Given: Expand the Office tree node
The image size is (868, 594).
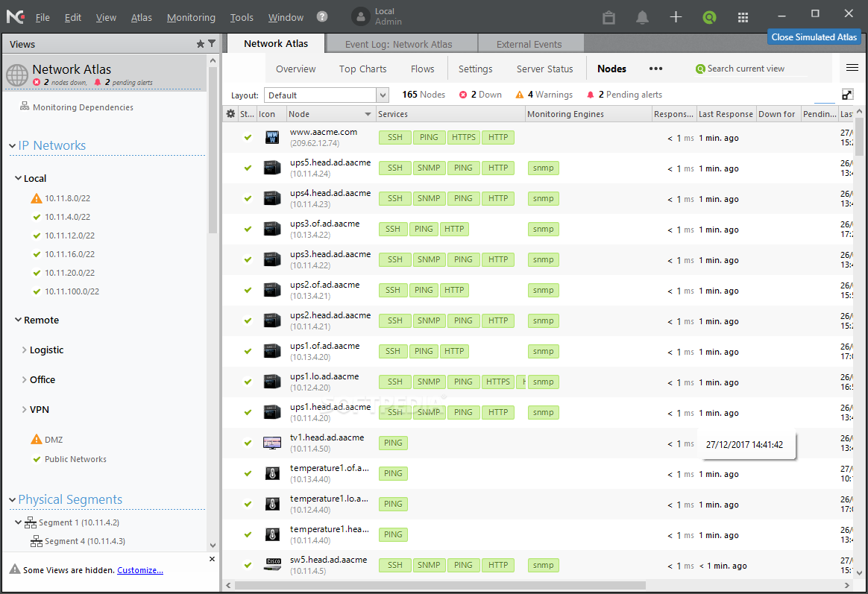Looking at the screenshot, I should 25,379.
